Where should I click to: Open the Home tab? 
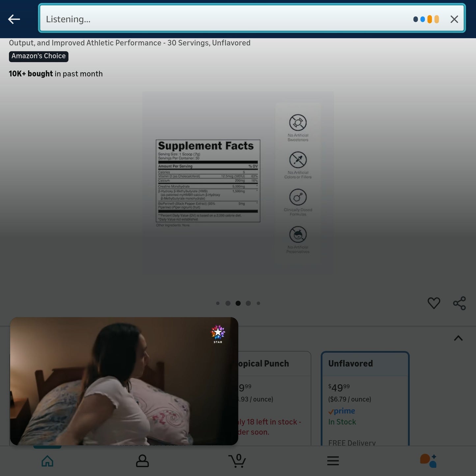click(x=47, y=461)
